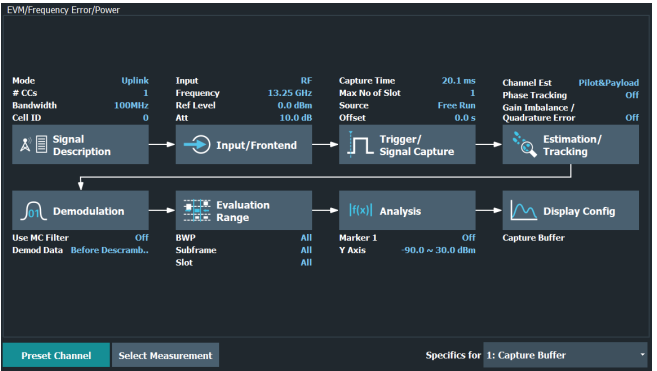Screen dimensions: 657x371
Task: Click the pulse icon in Trigger/Signal Capture
Action: click(360, 145)
